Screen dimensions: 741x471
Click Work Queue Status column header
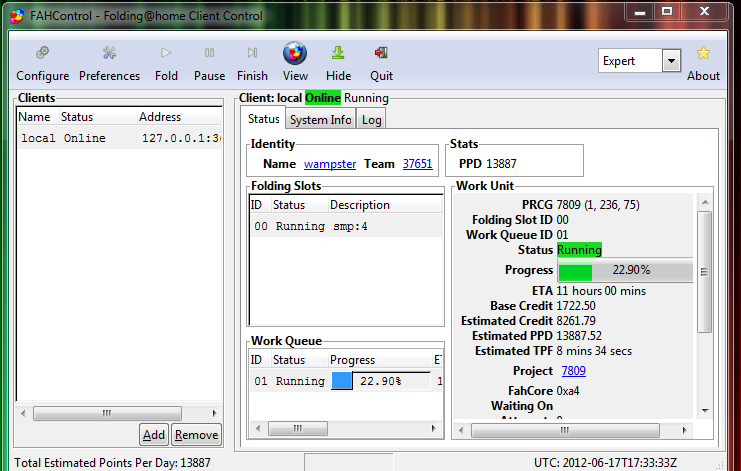(299, 360)
